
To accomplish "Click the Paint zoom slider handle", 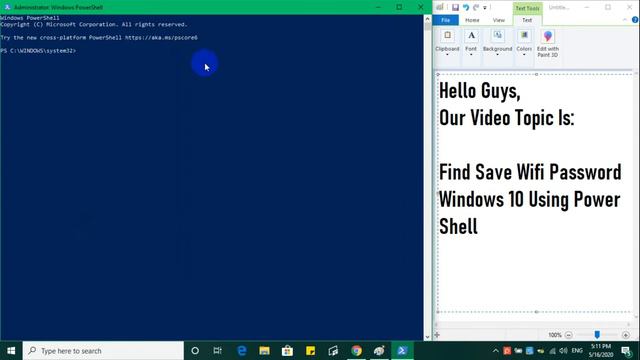I will (x=597, y=335).
